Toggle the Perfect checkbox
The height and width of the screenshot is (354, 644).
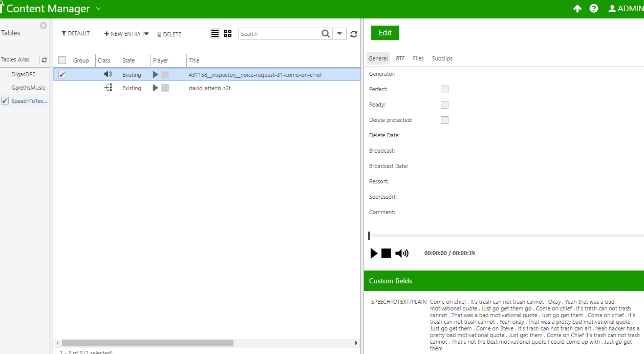tap(444, 89)
